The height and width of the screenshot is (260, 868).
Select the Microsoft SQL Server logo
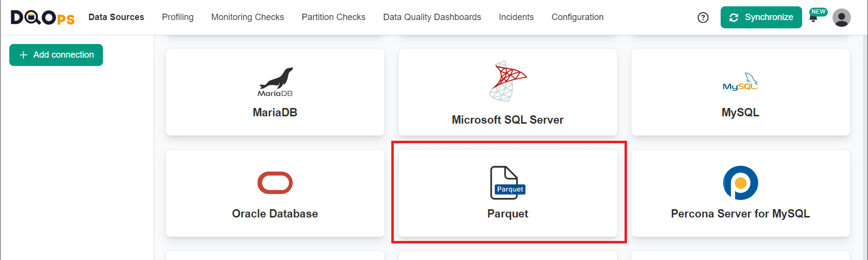[508, 81]
